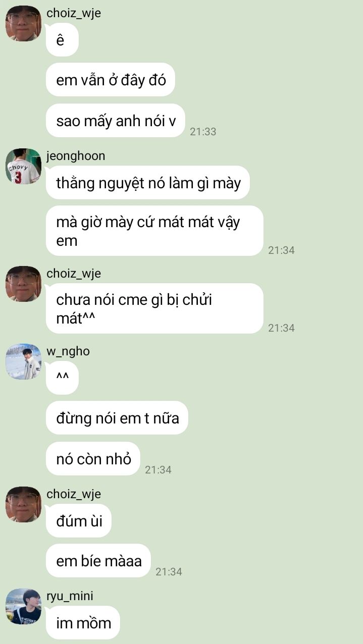Select the 'em bíe màaa' message
Screen dimensions: 363x644
point(98,561)
